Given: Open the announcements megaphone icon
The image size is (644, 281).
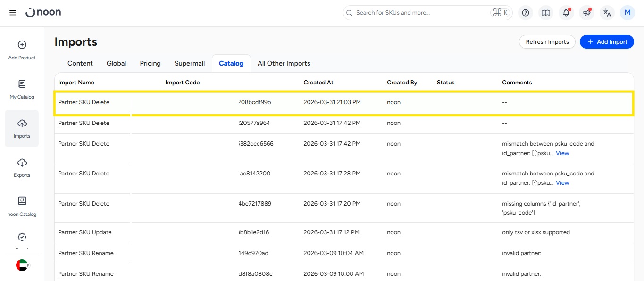Looking at the screenshot, I should pyautogui.click(x=586, y=13).
